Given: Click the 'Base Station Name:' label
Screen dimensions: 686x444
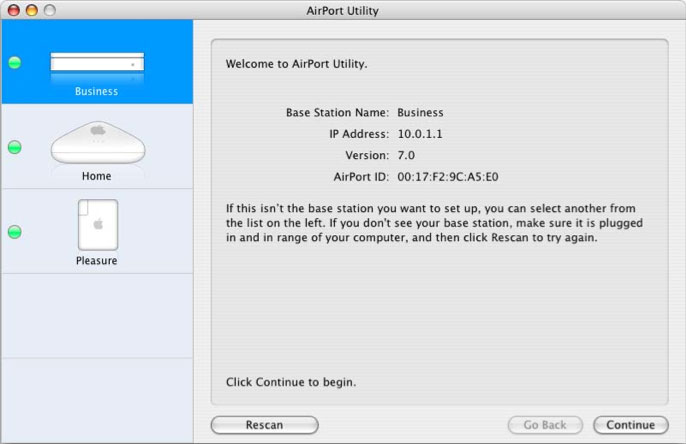Looking at the screenshot, I should pyautogui.click(x=337, y=112).
